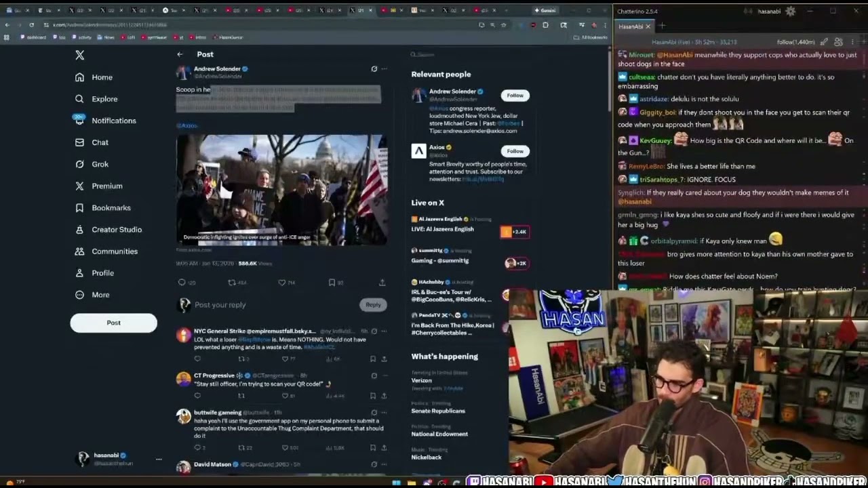This screenshot has width=868, height=488.
Task: Click the reply icon on the main post
Action: point(182,283)
